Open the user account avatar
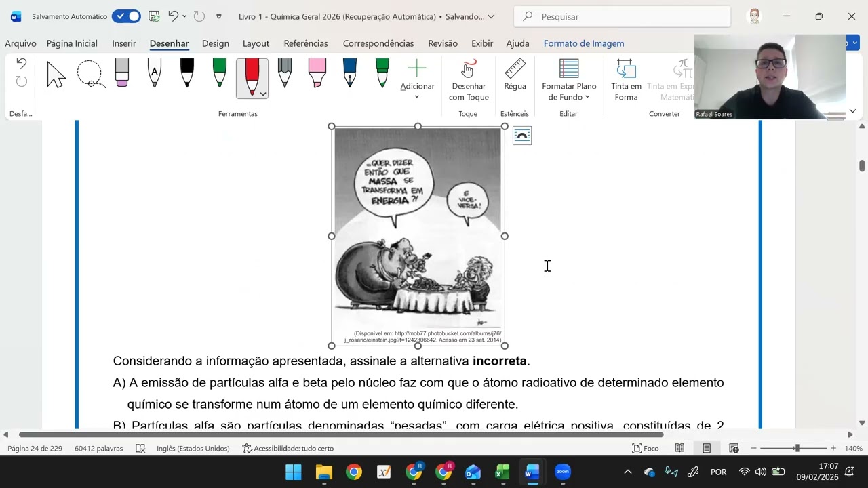 754,16
